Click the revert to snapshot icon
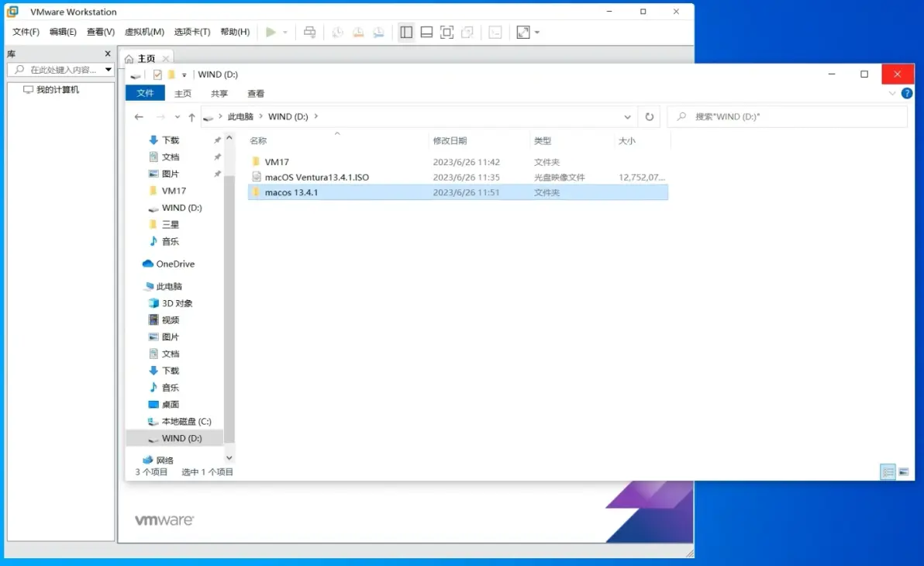 tap(358, 33)
